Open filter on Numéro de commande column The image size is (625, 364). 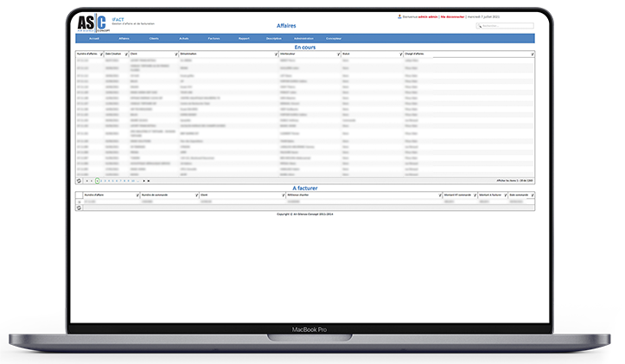(x=196, y=195)
